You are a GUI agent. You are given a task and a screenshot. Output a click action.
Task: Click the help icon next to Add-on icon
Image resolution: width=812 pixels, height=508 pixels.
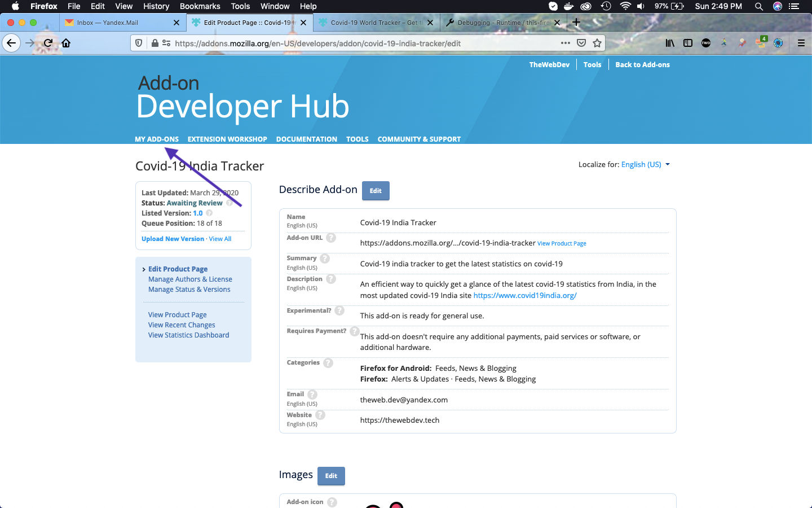332,502
